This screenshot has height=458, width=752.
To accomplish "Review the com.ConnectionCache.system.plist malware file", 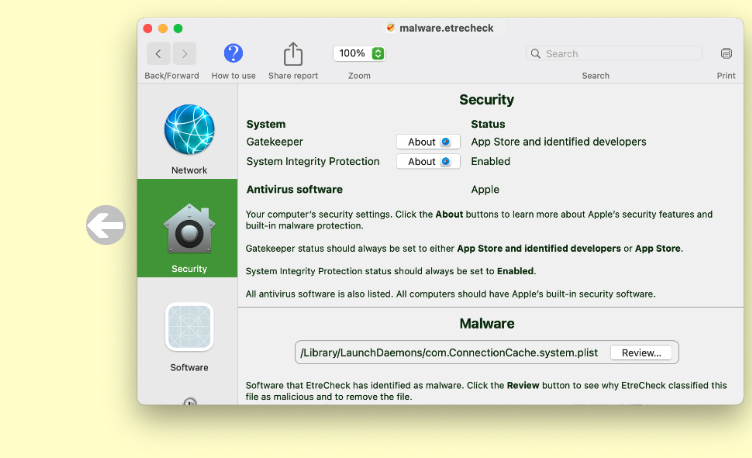I will (641, 353).
